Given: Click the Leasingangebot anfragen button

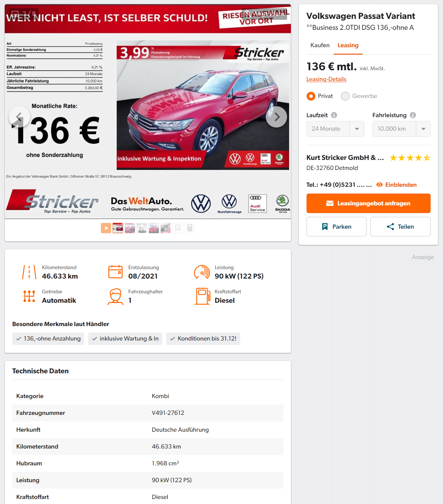Looking at the screenshot, I should click(368, 203).
